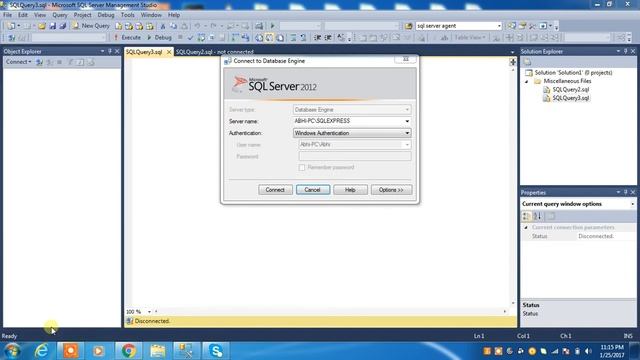Click the Chrome icon on taskbar
Viewport: 640px width, 360px height.
coord(129,351)
